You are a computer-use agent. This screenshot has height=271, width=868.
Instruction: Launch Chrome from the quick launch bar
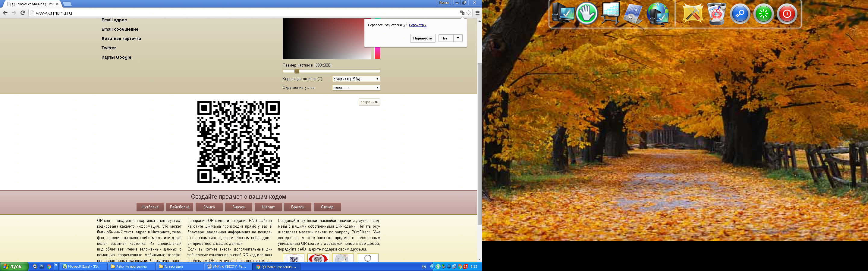[x=49, y=266]
